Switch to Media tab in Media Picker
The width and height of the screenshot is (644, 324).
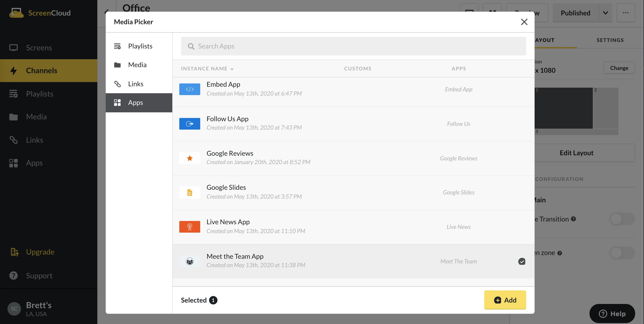pos(139,65)
